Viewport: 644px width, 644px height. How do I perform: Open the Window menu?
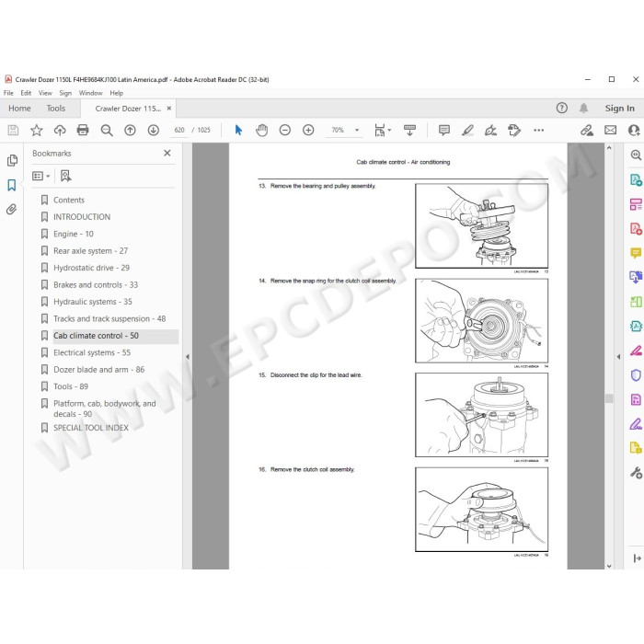[x=91, y=93]
